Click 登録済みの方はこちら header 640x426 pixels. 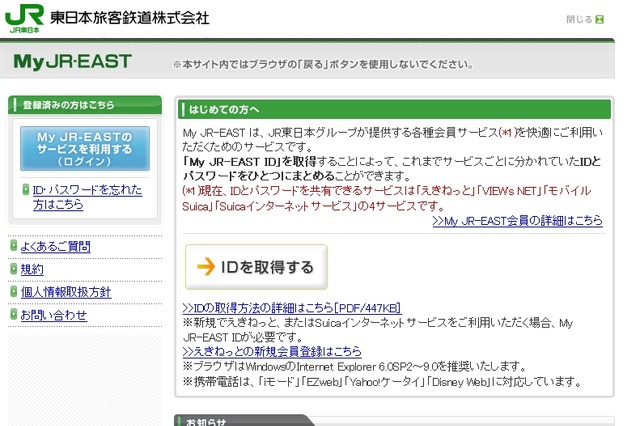point(85,105)
